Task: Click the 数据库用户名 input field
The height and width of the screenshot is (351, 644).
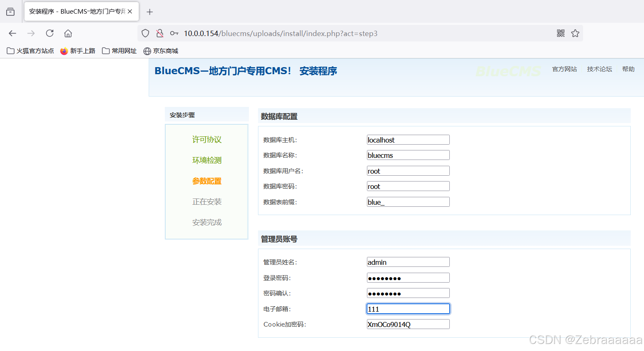Action: pyautogui.click(x=408, y=171)
